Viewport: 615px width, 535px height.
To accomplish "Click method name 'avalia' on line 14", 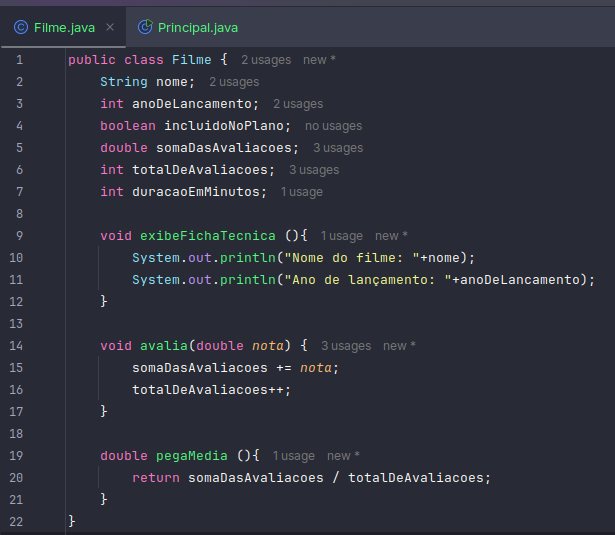I will [x=164, y=346].
